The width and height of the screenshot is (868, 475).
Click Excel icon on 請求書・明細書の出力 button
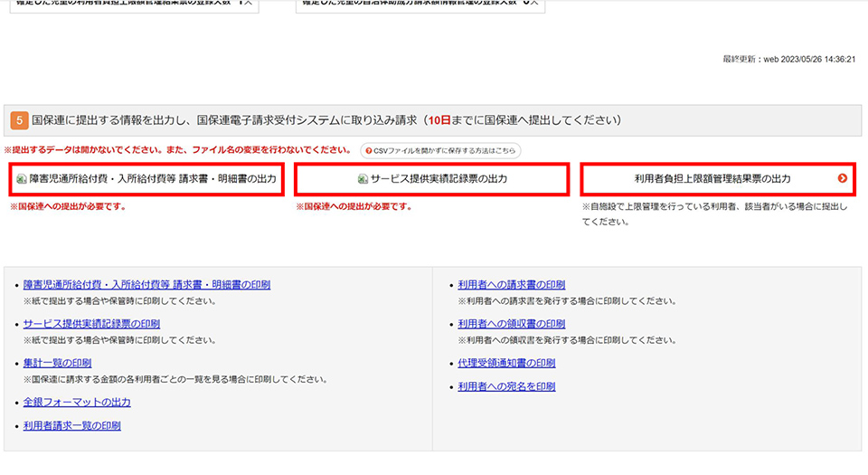[x=21, y=179]
